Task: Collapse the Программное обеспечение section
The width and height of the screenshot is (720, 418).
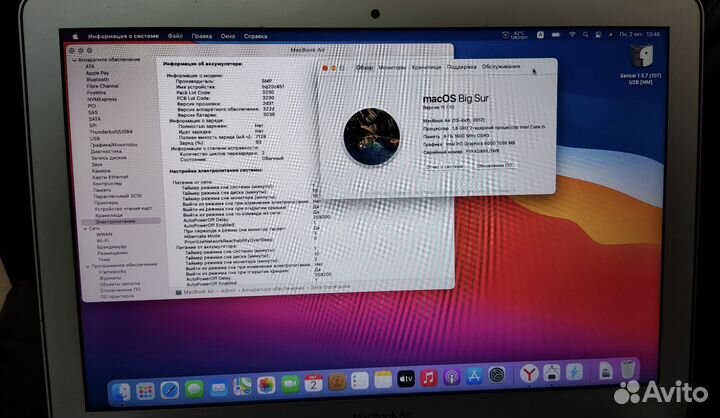Action: (88, 266)
